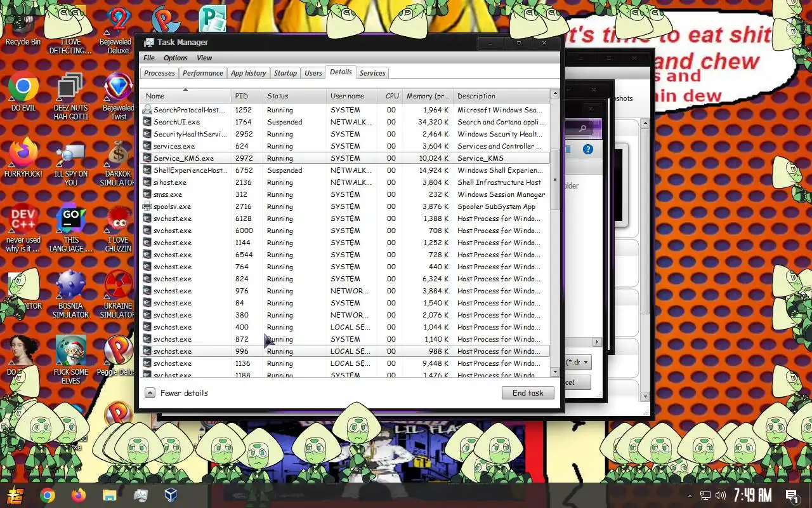Click the help question mark icon in background dialog
Screen dimensions: 812x508
tap(588, 149)
